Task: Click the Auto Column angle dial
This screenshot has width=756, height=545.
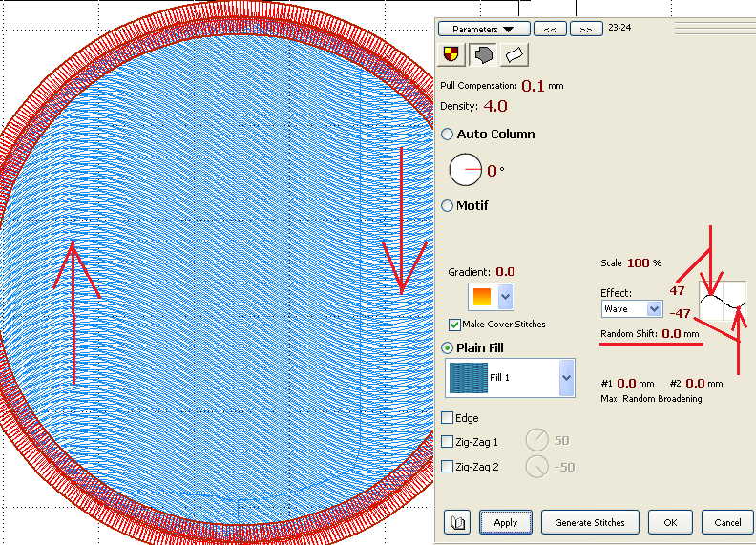Action: tap(466, 170)
